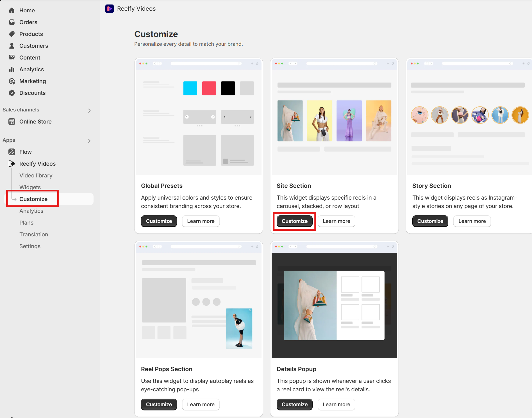Customize the Site Section widget
Image resolution: width=532 pixels, height=418 pixels.
pyautogui.click(x=295, y=221)
